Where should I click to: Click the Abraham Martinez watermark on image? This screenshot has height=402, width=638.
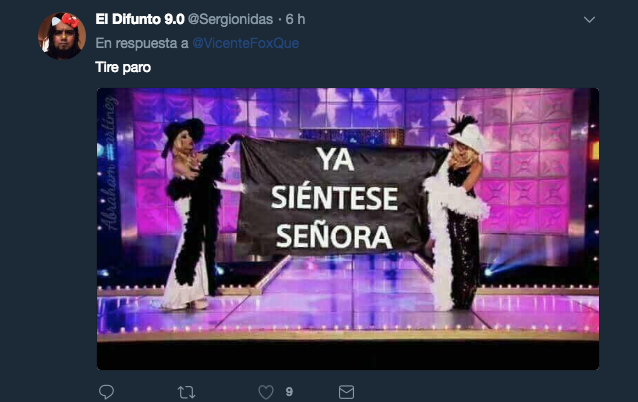(x=109, y=163)
